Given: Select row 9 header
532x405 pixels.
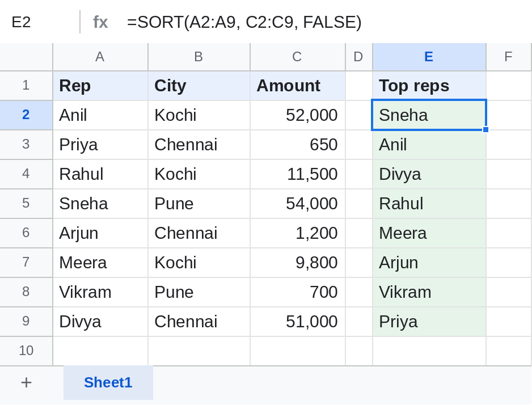Looking at the screenshot, I should pos(26,322).
